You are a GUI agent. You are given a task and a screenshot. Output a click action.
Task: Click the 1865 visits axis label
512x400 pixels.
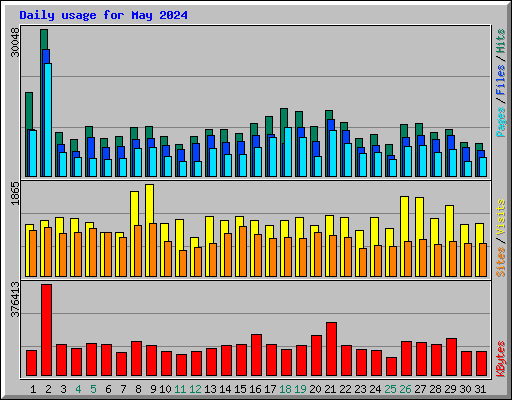pyautogui.click(x=15, y=193)
